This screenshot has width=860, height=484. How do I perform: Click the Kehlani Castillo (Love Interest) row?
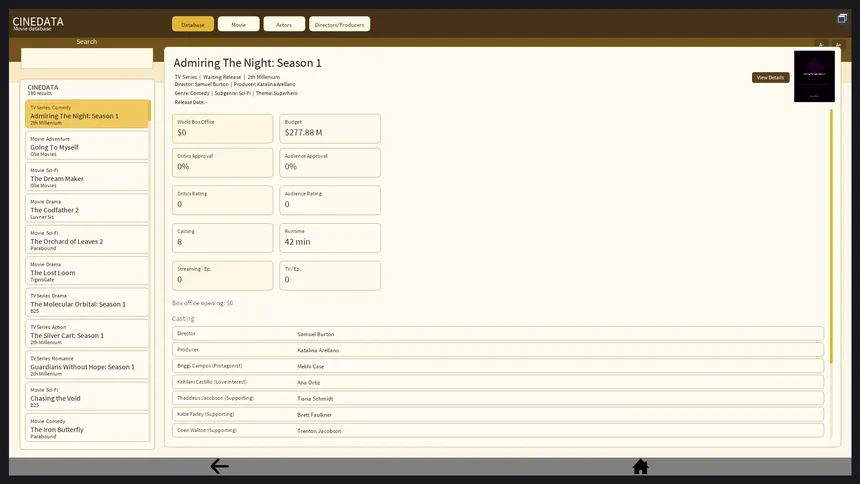497,382
